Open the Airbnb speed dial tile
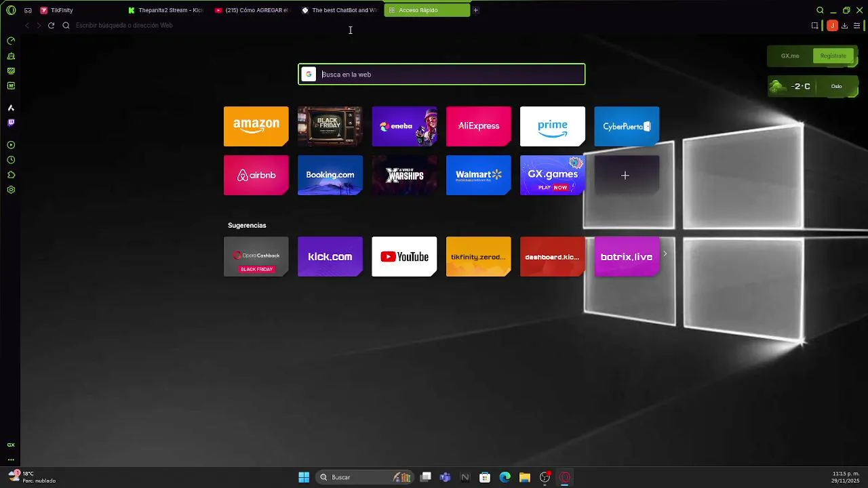Screen dimensions: 868x488 (256, 175)
